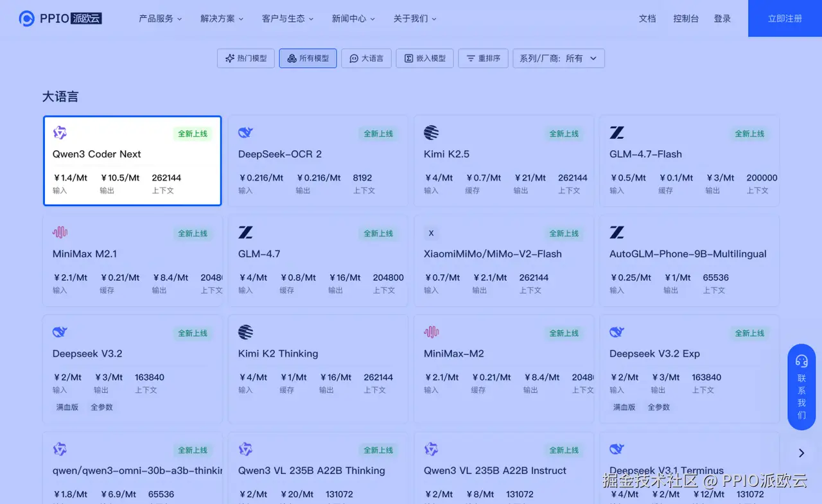
Task: Click the chat bubble icon on the 大语言 filter
Action: pos(353,58)
